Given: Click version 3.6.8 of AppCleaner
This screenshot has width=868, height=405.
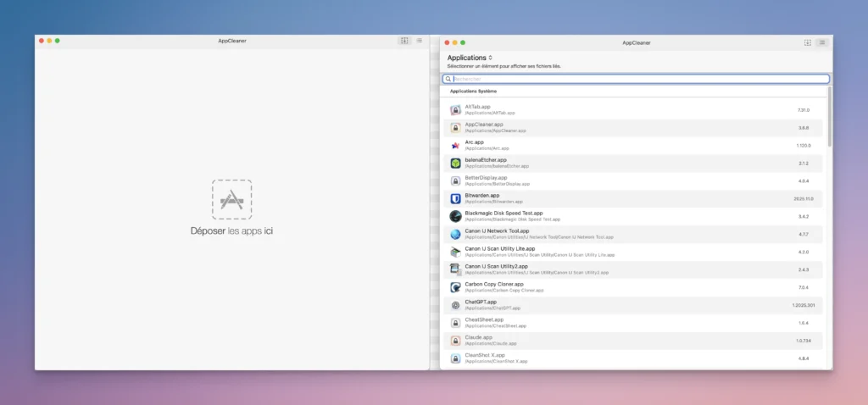Looking at the screenshot, I should (x=804, y=128).
